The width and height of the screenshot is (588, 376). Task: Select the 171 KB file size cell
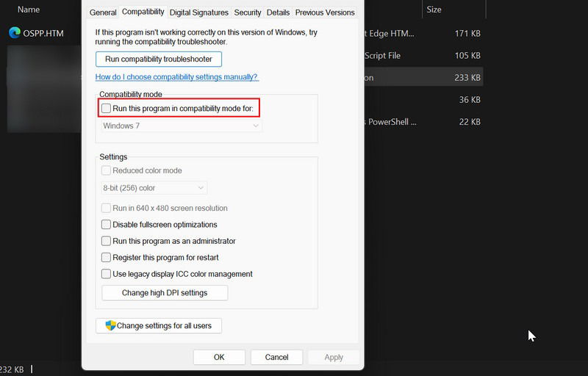[467, 33]
